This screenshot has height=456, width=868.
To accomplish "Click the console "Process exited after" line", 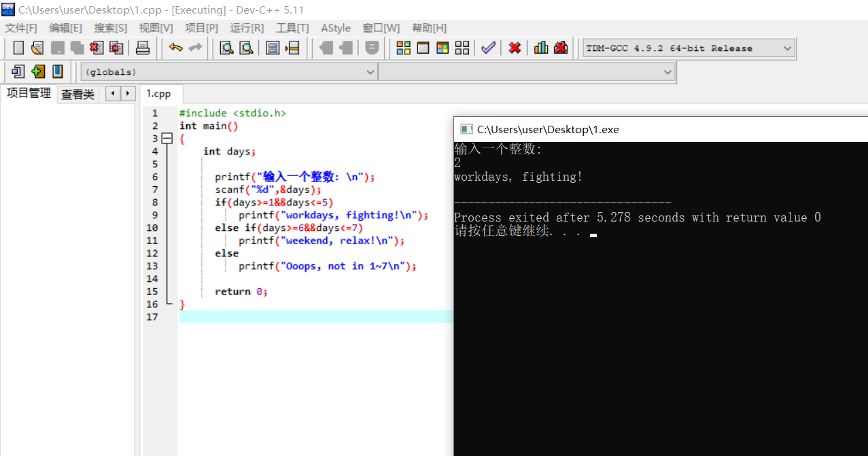I will pyautogui.click(x=638, y=217).
